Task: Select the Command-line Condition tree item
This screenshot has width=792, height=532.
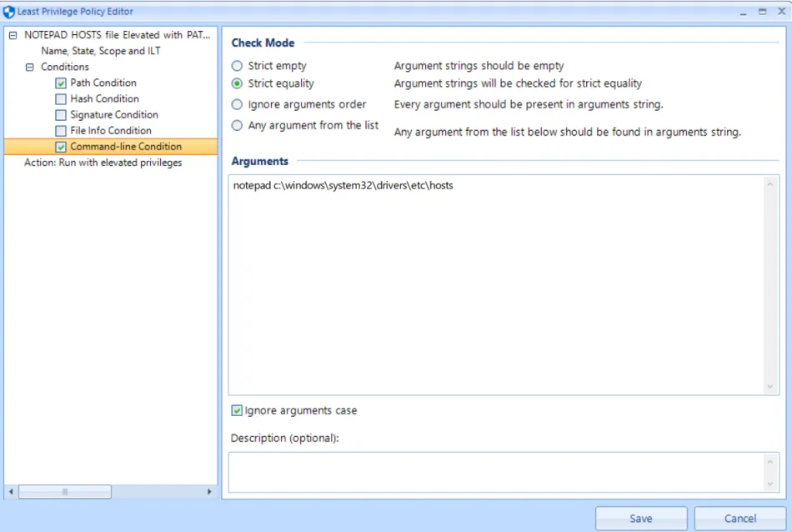Action: coord(126,147)
